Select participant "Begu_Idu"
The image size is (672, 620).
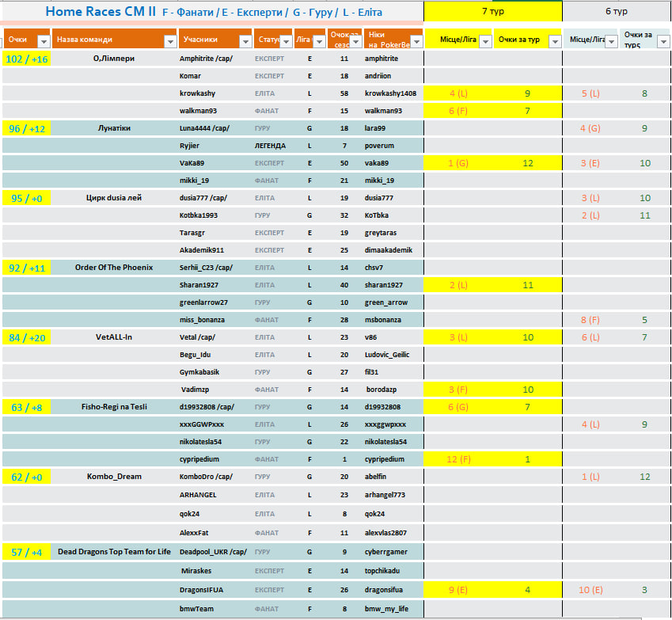(195, 355)
